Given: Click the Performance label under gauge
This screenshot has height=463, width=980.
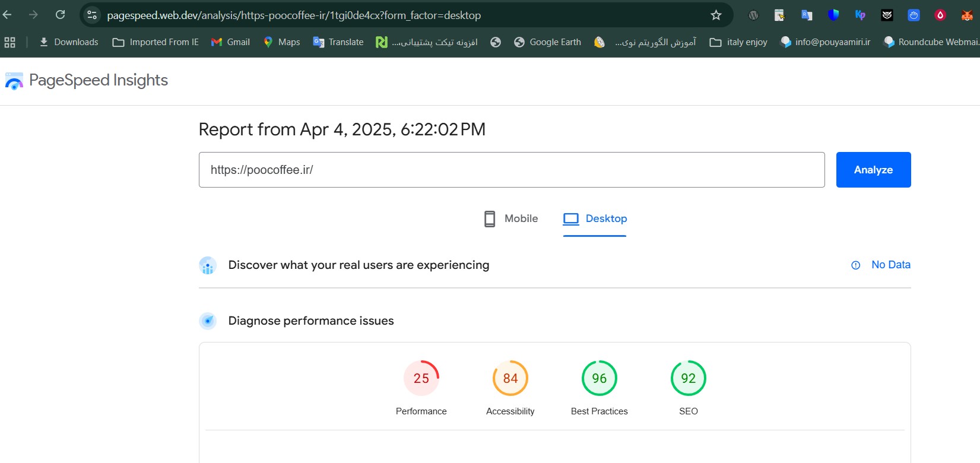Looking at the screenshot, I should [421, 411].
